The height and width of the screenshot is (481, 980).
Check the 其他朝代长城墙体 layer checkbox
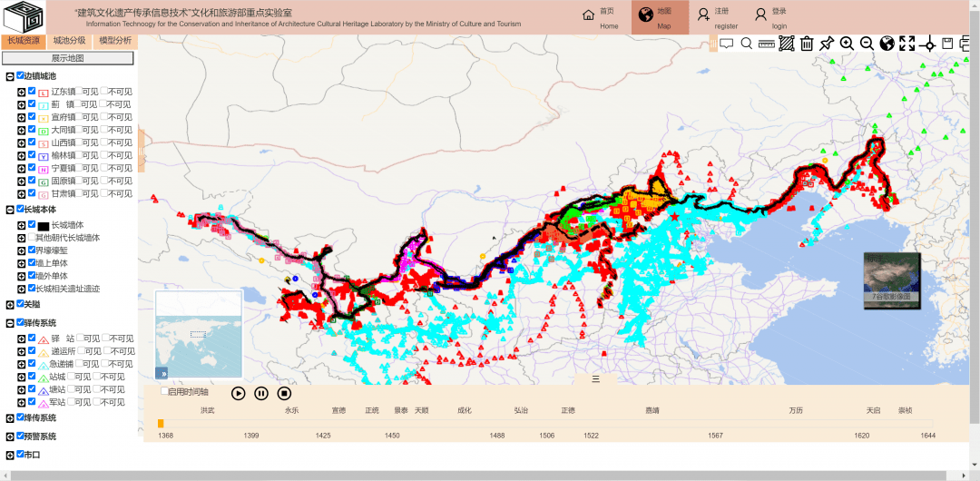32,238
